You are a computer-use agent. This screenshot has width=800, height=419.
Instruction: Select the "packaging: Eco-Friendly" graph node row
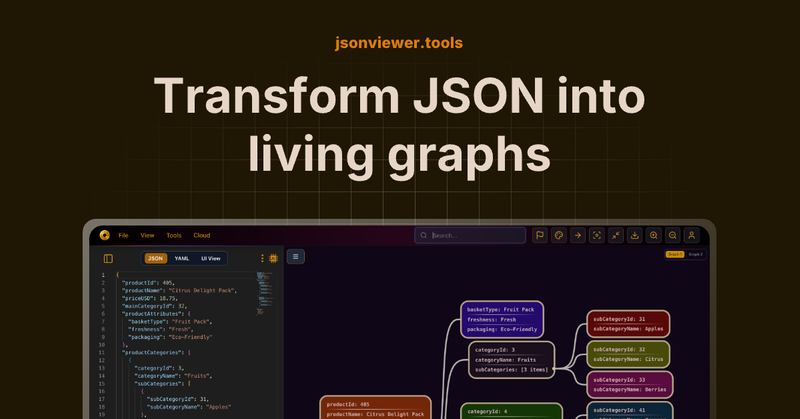coord(502,329)
